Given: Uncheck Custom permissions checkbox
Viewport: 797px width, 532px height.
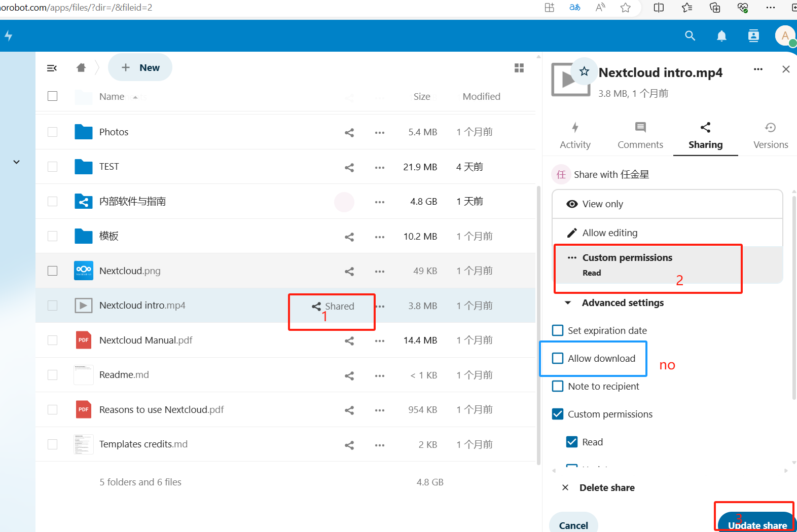Looking at the screenshot, I should coord(558,414).
